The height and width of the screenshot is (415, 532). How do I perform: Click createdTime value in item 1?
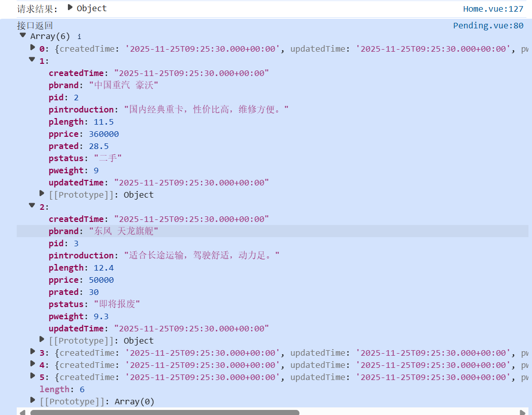[x=192, y=73]
